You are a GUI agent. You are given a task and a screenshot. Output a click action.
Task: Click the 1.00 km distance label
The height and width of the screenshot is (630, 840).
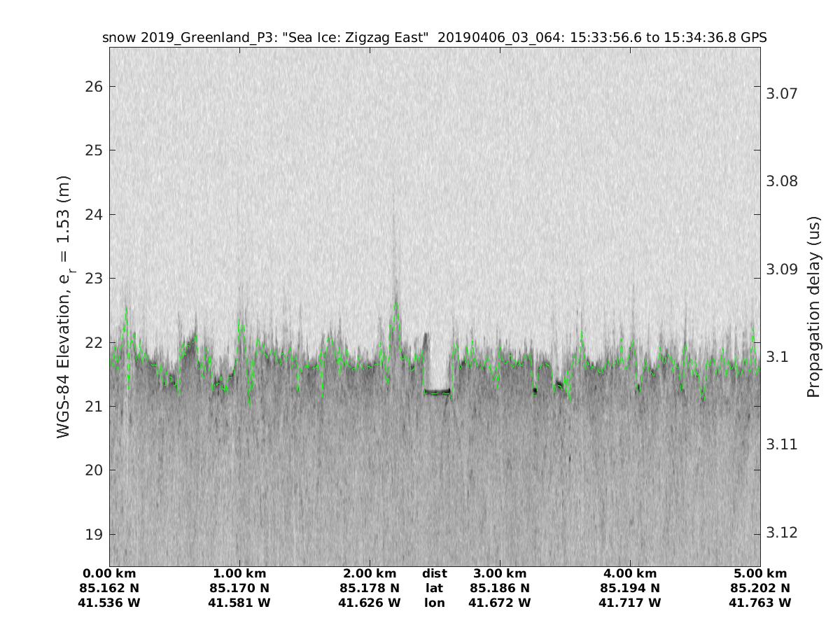pos(239,573)
